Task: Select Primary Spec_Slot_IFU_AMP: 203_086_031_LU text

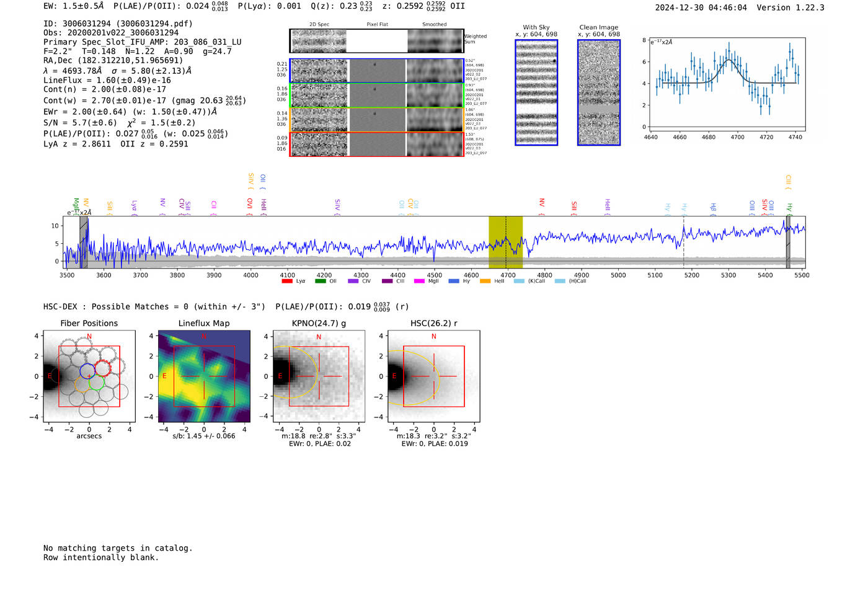Action: pos(143,42)
